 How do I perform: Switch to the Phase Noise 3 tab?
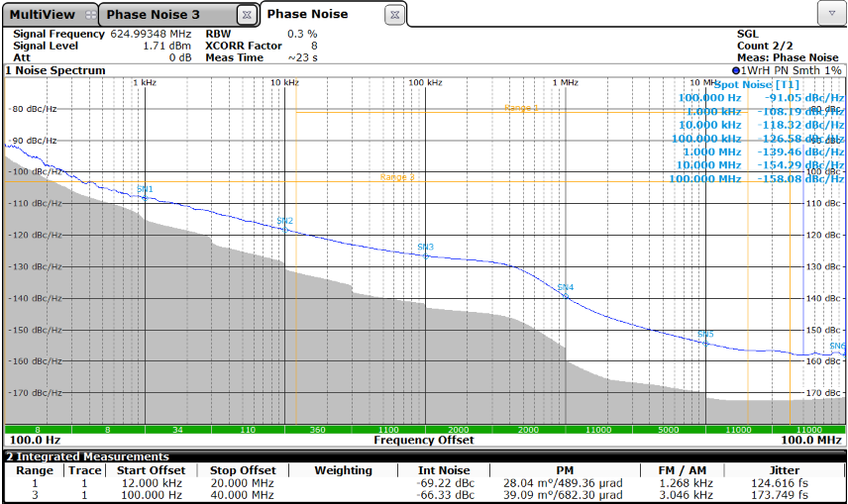pyautogui.click(x=153, y=15)
